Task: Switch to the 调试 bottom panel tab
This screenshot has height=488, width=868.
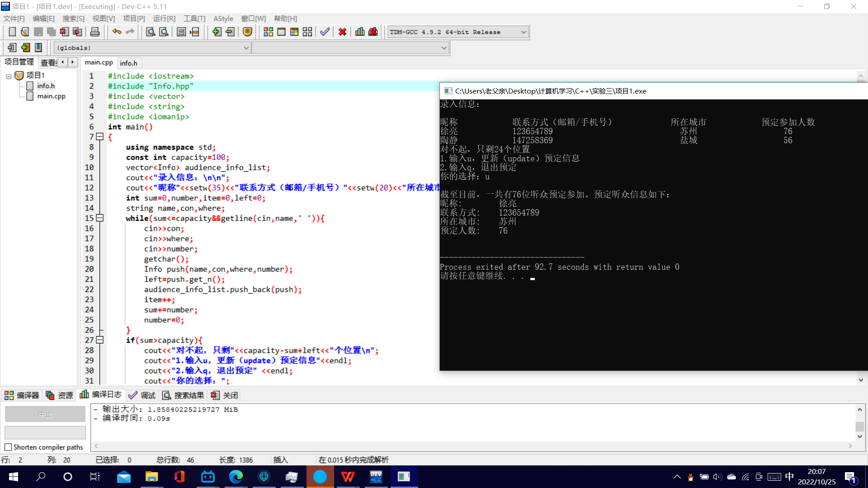Action: point(142,395)
